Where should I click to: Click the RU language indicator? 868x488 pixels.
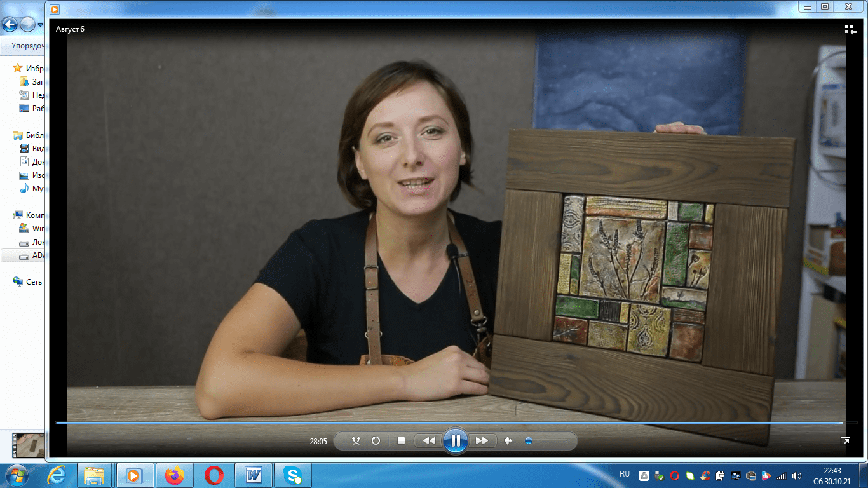click(x=624, y=474)
